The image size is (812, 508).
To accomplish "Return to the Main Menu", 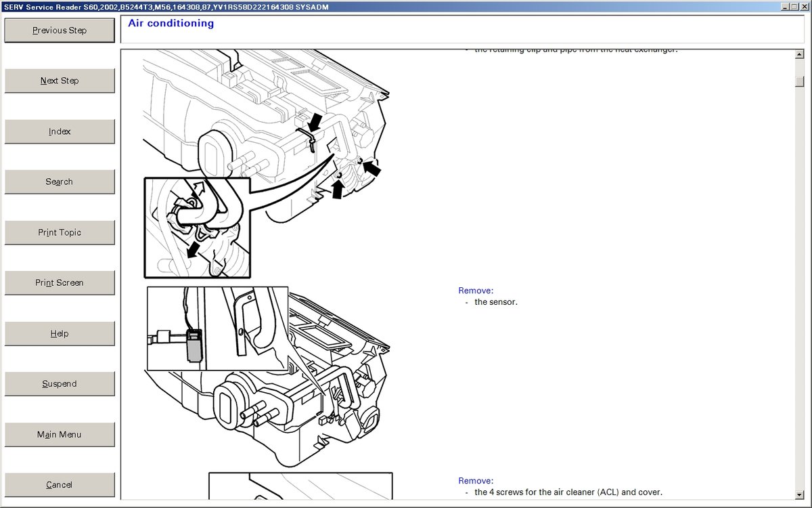I will [60, 434].
